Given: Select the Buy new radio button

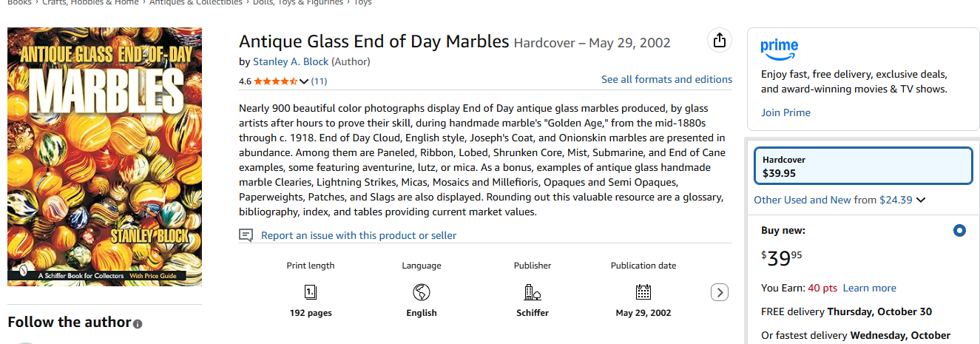Looking at the screenshot, I should pos(959,231).
